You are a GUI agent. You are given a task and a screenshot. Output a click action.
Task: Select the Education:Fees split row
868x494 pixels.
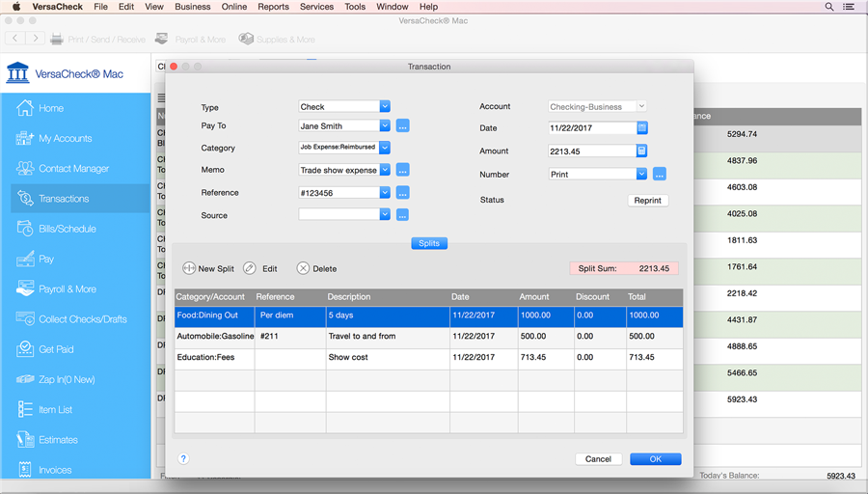(428, 358)
